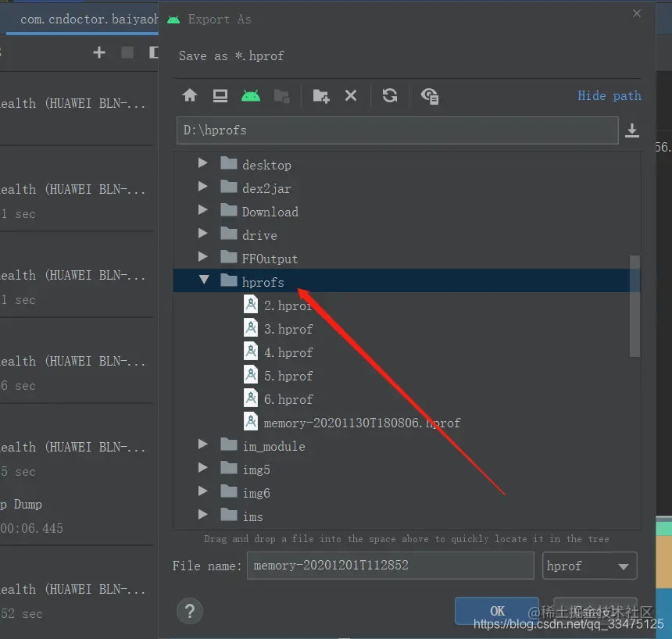
Task: Collapse the hprofs folder
Action: [x=204, y=280]
